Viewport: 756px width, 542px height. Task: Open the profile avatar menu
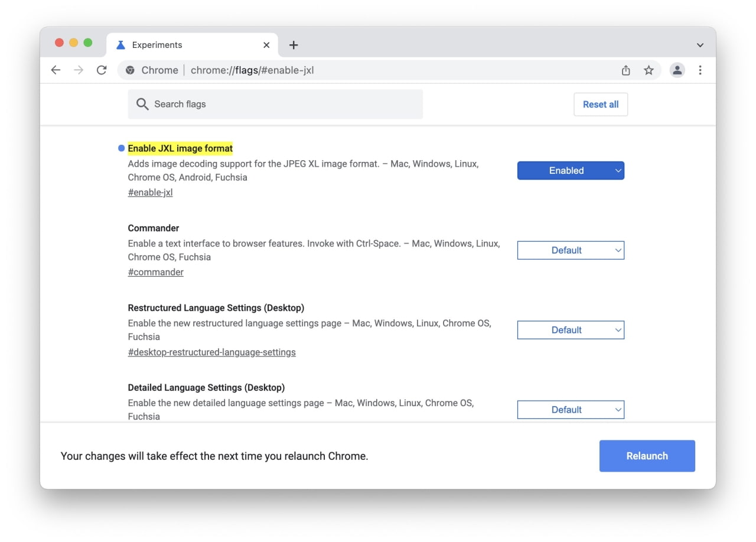677,70
